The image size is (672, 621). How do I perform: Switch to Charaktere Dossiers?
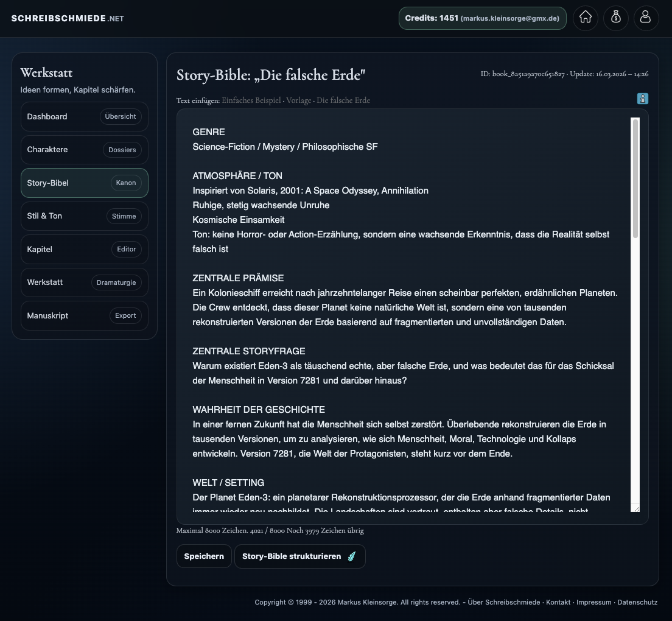pyautogui.click(x=84, y=150)
